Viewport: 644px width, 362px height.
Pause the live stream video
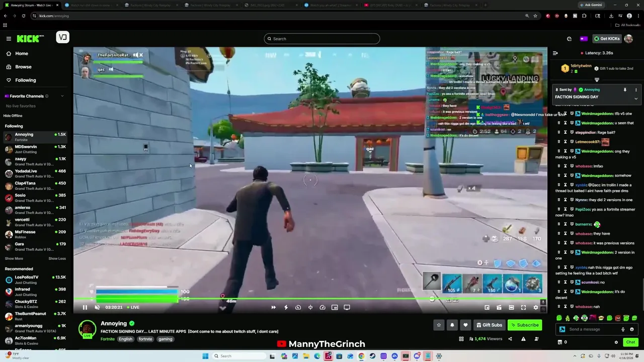click(x=85, y=307)
